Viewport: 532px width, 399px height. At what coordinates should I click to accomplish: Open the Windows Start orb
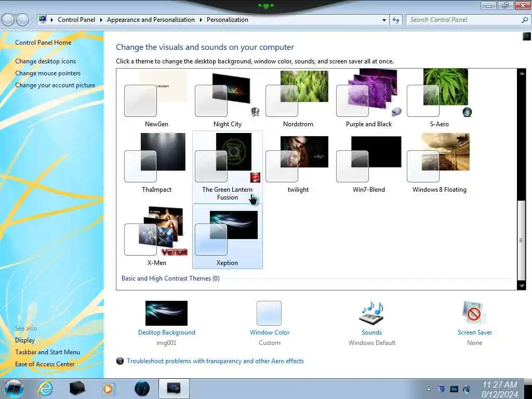pyautogui.click(x=14, y=389)
